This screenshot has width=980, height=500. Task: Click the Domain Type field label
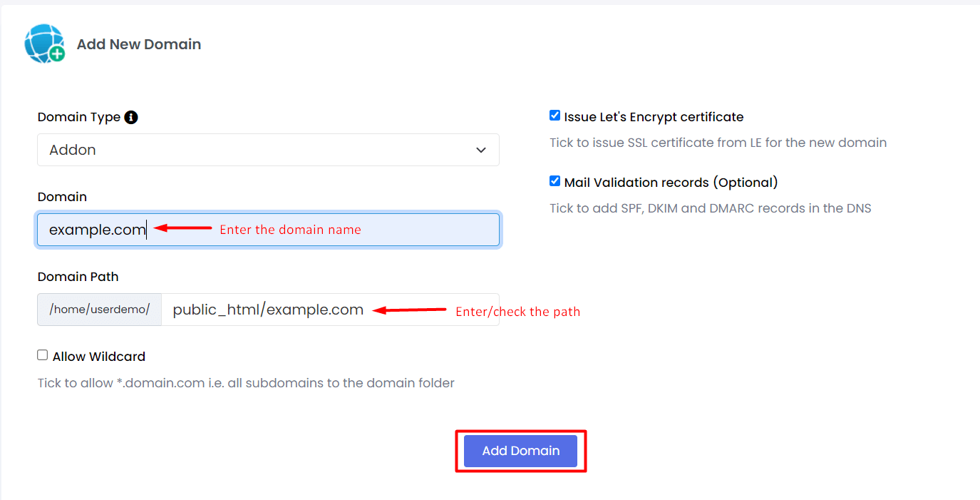click(79, 117)
